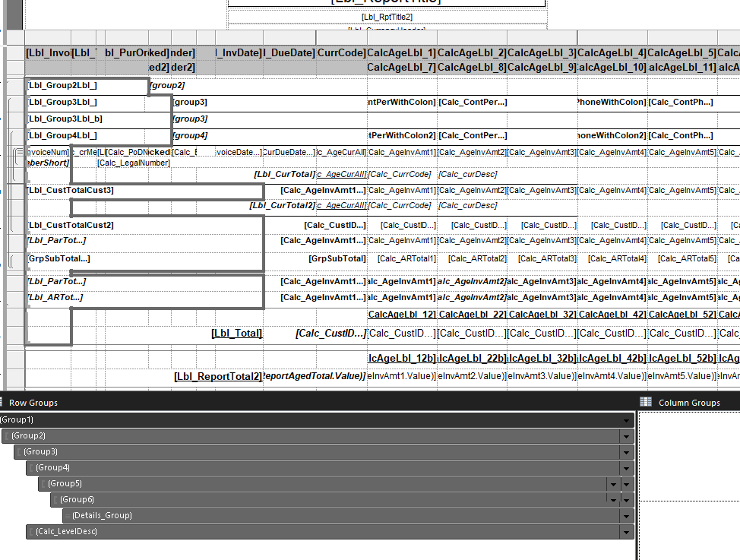The width and height of the screenshot is (740, 560).
Task: Open the dropdown arrow for Group4
Action: pyautogui.click(x=626, y=468)
